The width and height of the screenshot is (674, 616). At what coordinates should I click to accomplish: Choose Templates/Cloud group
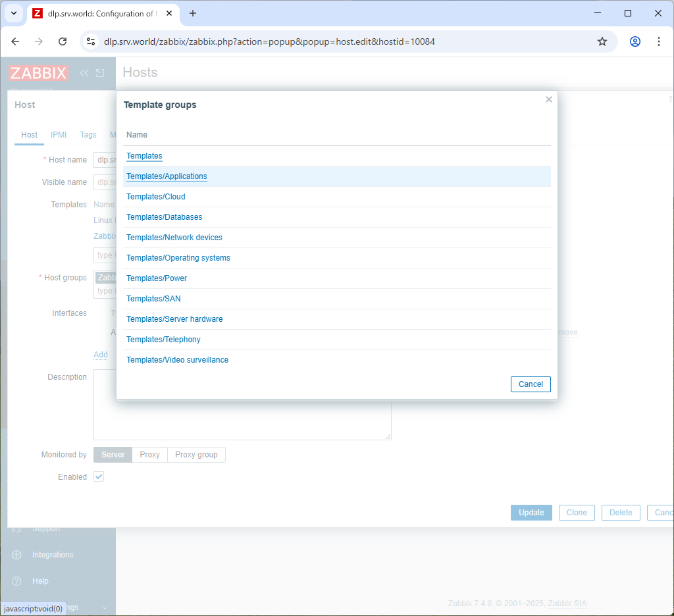coord(155,197)
